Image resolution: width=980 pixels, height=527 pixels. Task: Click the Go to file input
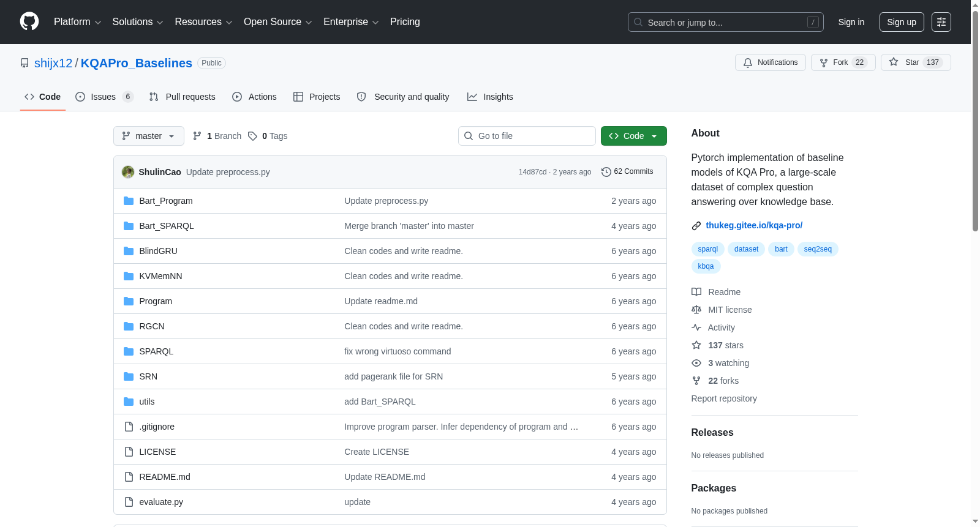point(527,136)
